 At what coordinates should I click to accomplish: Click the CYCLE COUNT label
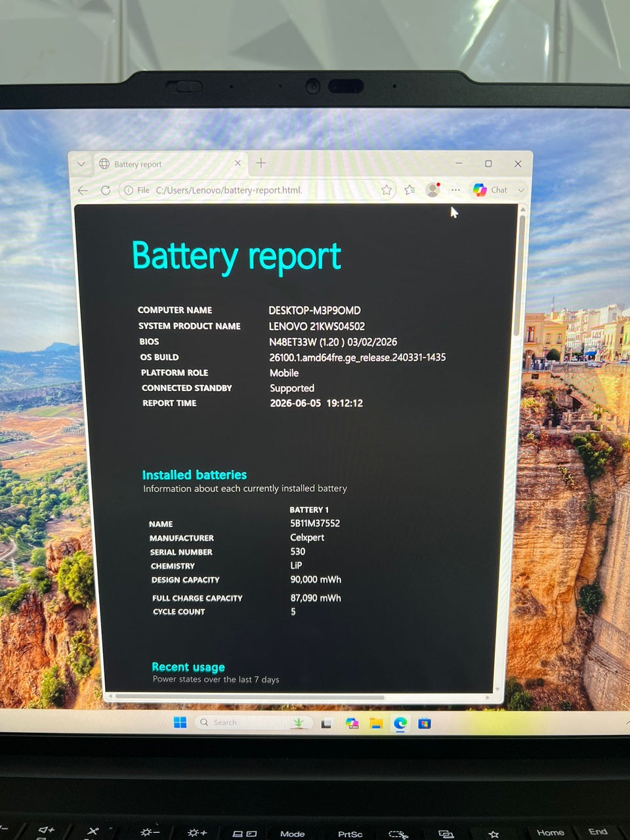click(178, 612)
